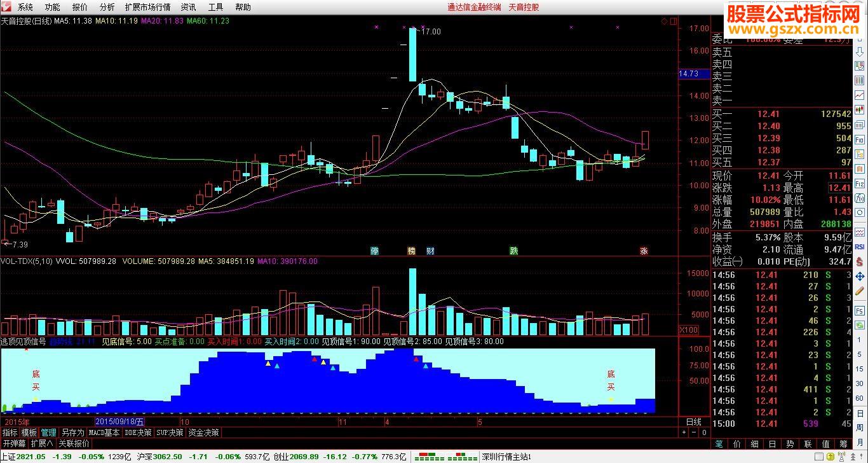This screenshot has height=463, width=868.
Task: Open the 帮助 menu
Action: coord(243,7)
